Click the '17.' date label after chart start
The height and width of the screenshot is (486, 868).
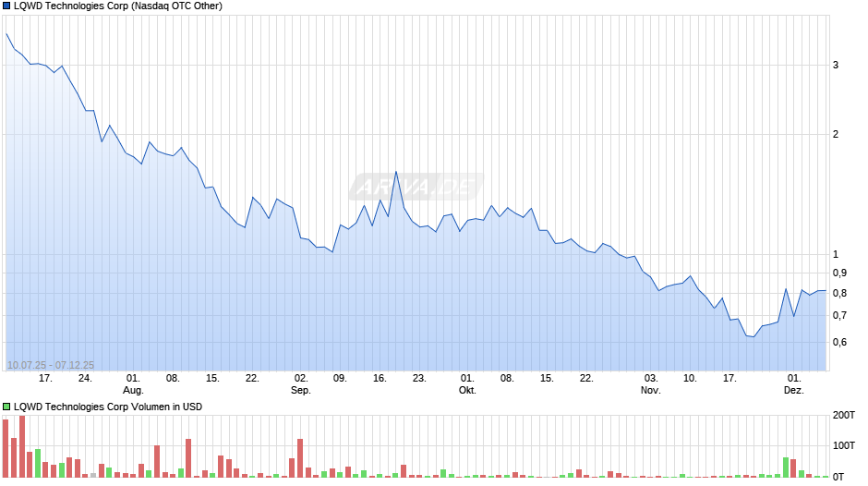45,379
